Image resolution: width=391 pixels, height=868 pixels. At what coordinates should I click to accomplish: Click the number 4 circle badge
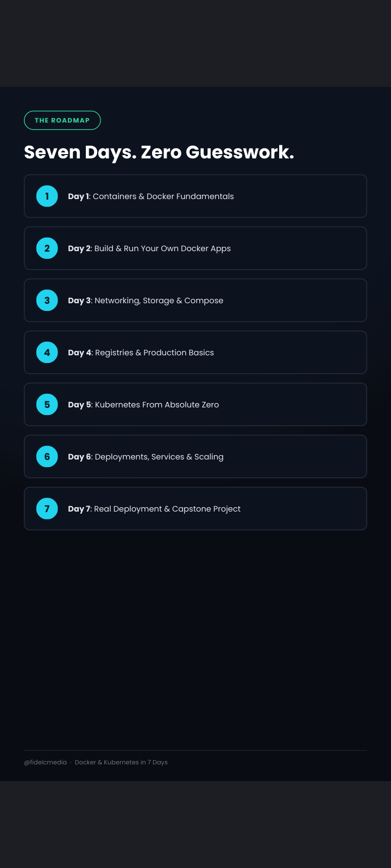click(47, 353)
